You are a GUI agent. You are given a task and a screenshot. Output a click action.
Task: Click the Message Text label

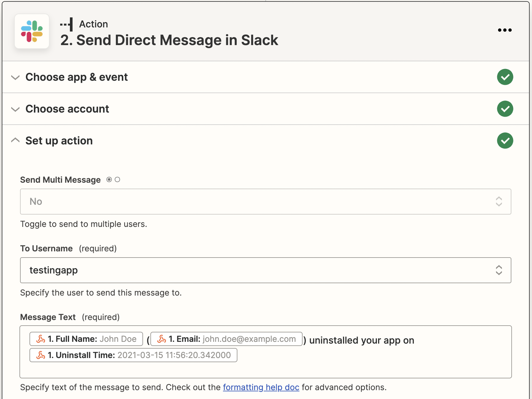tap(48, 317)
